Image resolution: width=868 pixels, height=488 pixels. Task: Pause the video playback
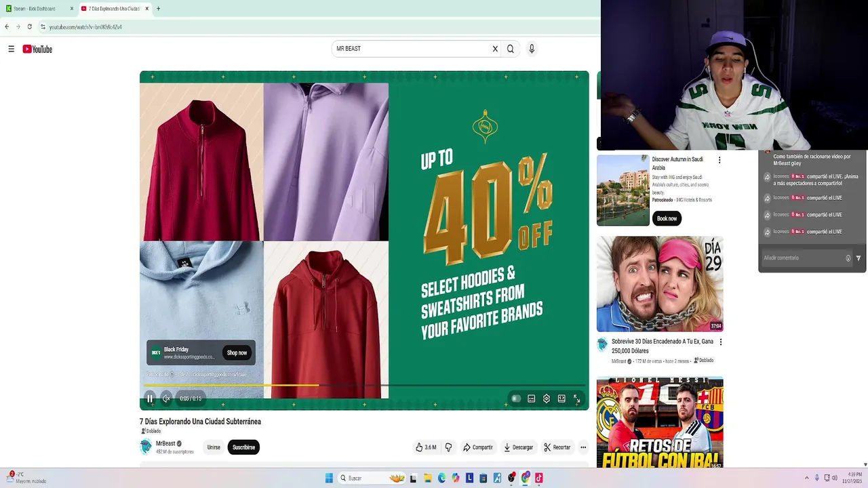150,399
